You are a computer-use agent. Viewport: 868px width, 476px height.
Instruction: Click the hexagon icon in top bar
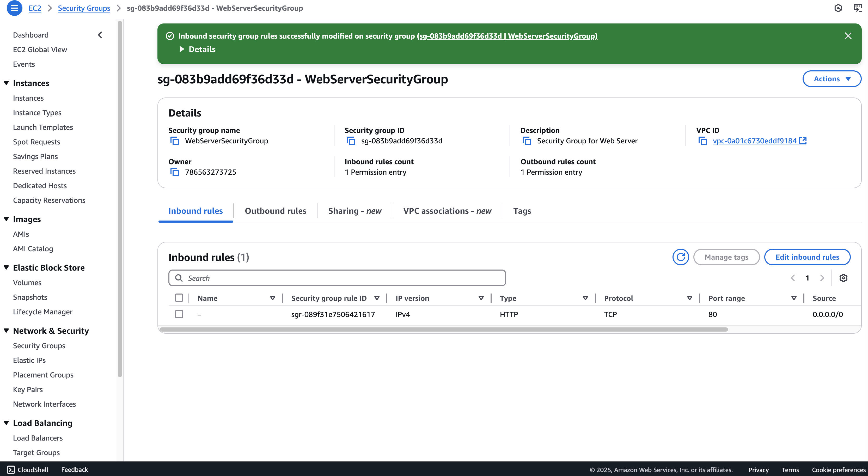click(838, 8)
